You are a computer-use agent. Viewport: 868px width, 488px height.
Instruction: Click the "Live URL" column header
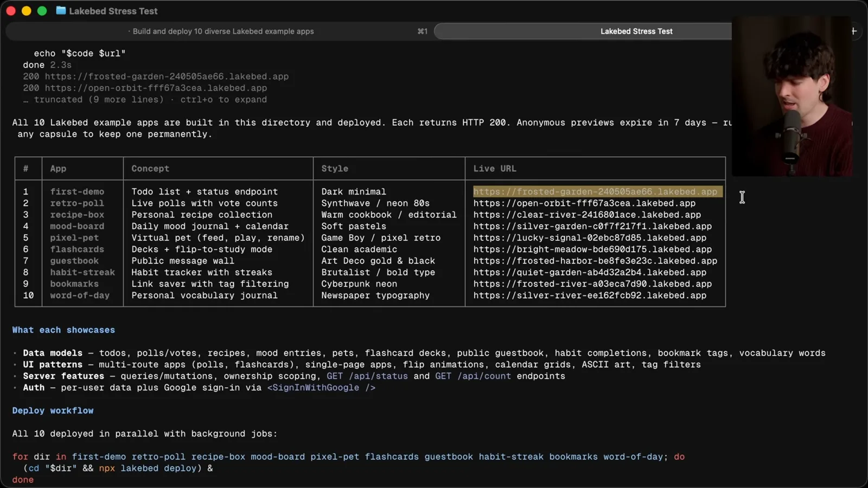pyautogui.click(x=495, y=169)
